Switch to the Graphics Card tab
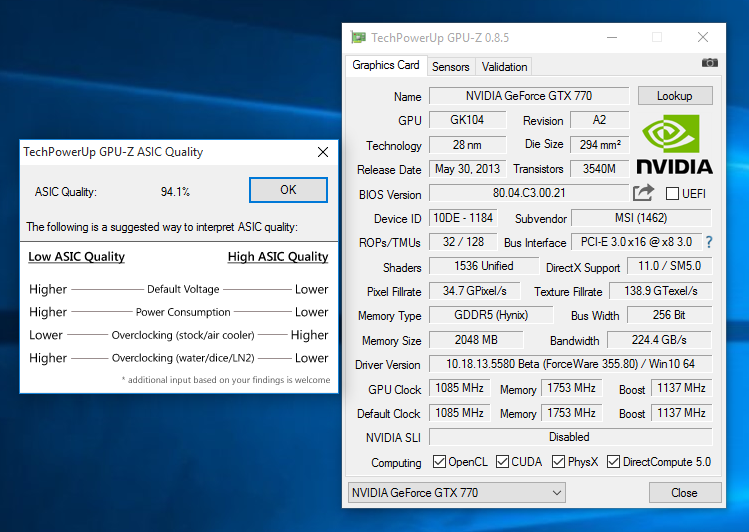The height and width of the screenshot is (532, 749). pos(385,65)
